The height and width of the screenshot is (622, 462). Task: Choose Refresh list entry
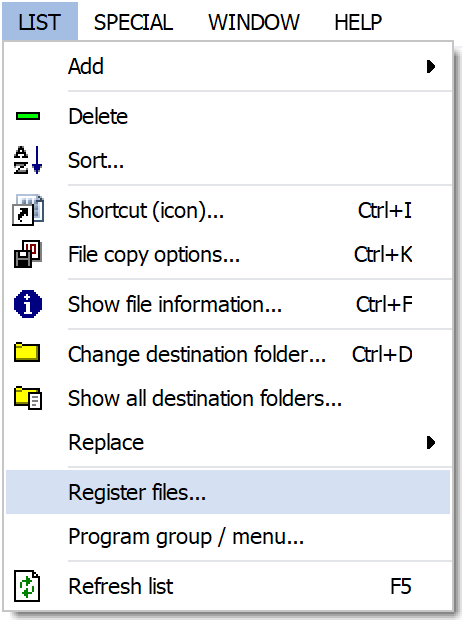[228, 586]
